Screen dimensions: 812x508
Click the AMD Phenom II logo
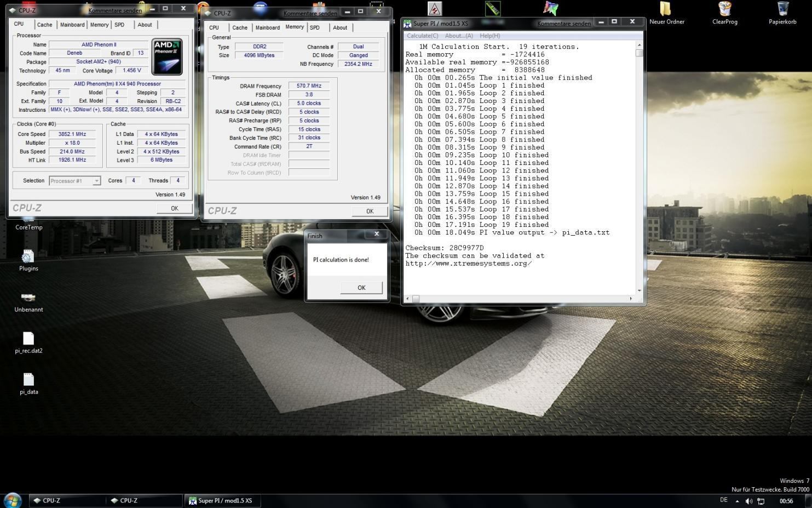[167, 56]
